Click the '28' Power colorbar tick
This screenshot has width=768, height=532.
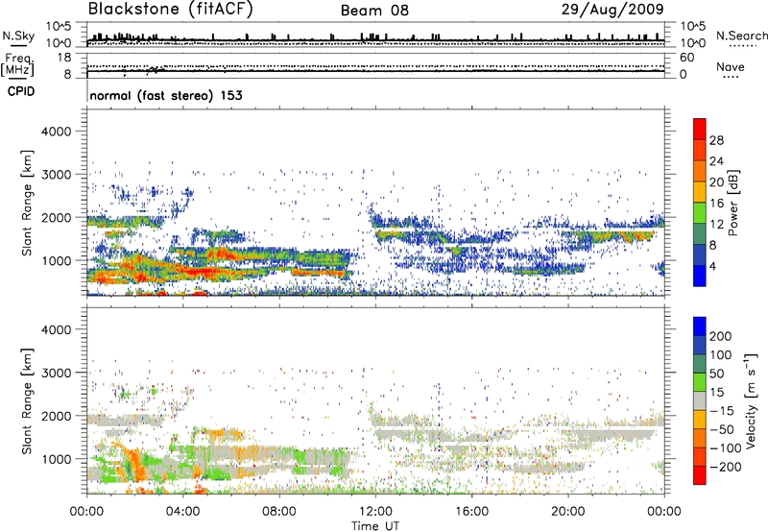(x=716, y=140)
